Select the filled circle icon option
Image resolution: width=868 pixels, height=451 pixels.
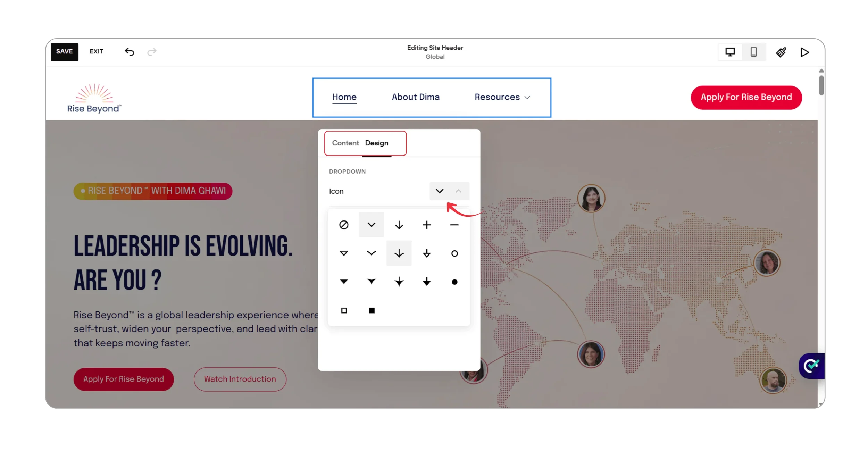(x=454, y=282)
